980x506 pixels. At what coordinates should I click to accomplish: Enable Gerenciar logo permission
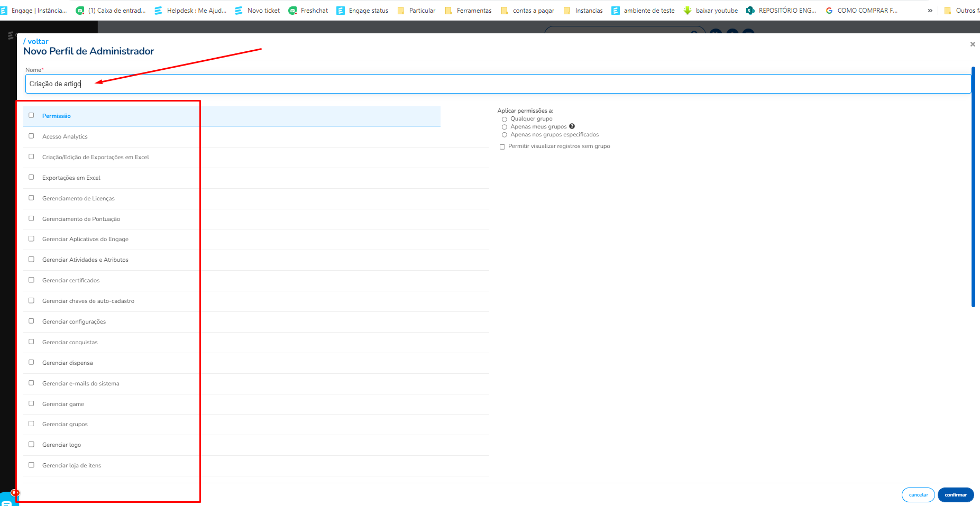pos(31,444)
